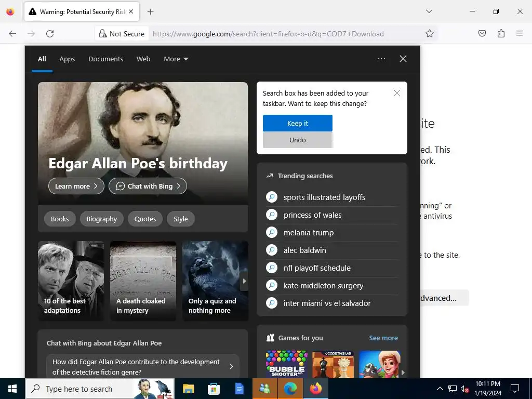Click the Firefox taskbar icon

pyautogui.click(x=316, y=389)
